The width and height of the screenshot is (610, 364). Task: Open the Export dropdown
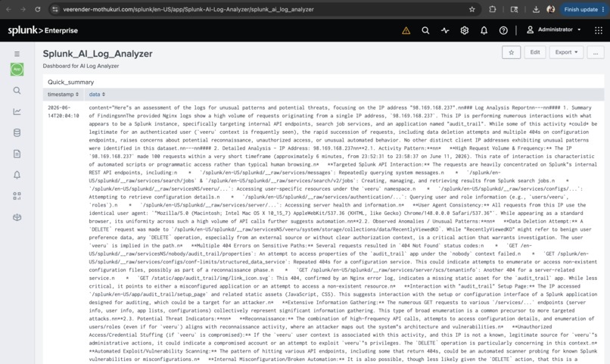pyautogui.click(x=566, y=52)
